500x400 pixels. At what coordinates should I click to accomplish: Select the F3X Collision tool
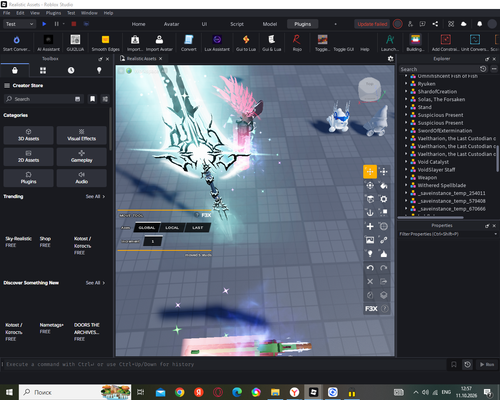pyautogui.click(x=384, y=213)
